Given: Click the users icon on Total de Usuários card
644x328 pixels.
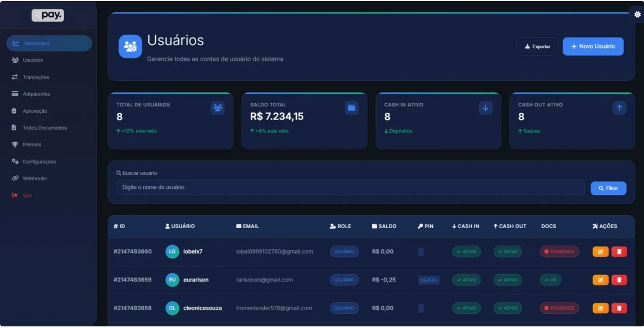Looking at the screenshot, I should coord(218,108).
